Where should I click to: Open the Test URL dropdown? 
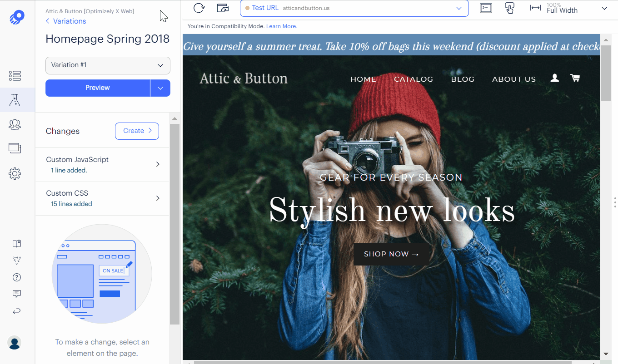coord(354,8)
